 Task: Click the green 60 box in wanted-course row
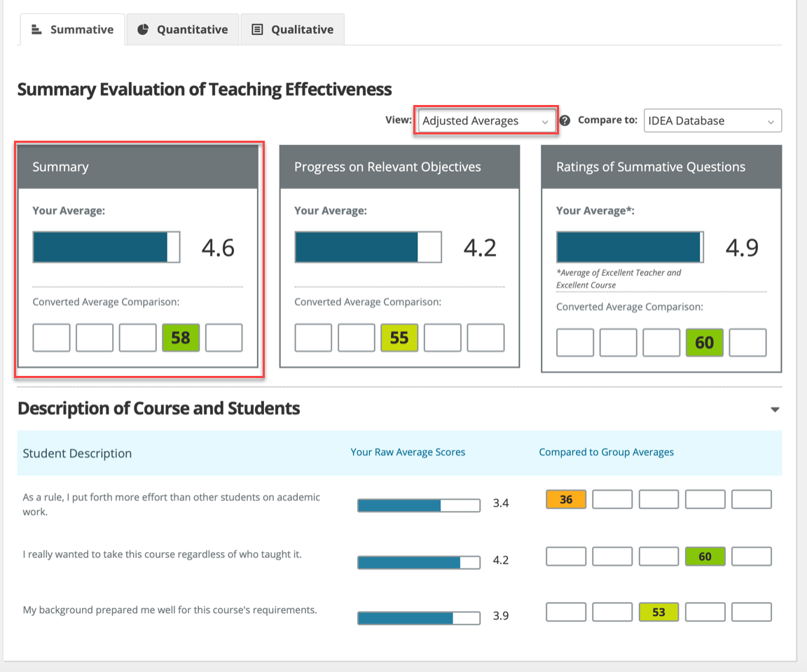coord(705,556)
